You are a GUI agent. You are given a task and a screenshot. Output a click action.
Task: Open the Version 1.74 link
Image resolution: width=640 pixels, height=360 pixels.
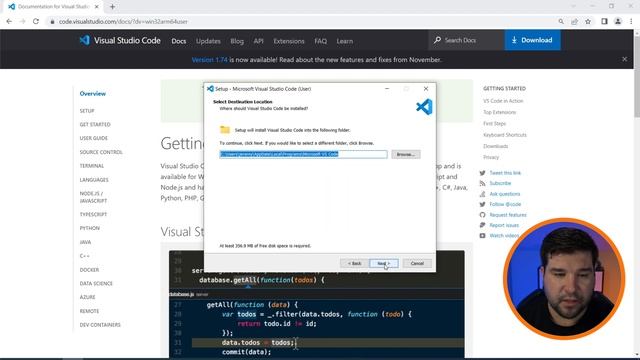209,60
